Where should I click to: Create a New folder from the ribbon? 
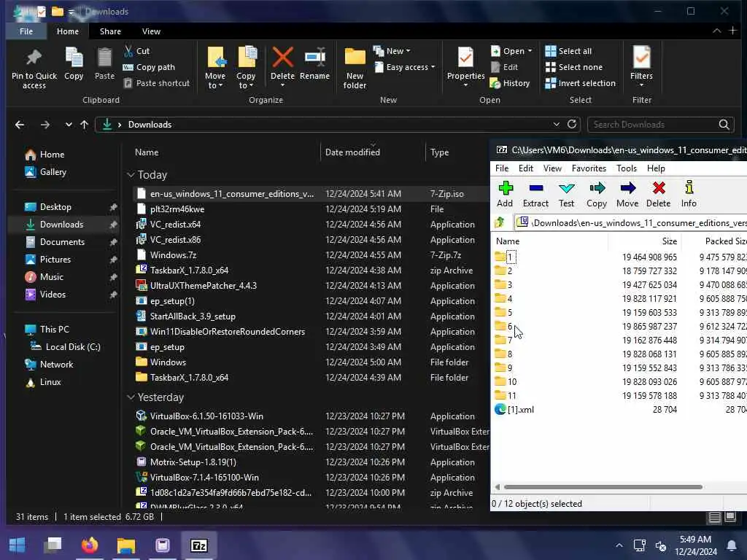pyautogui.click(x=355, y=69)
